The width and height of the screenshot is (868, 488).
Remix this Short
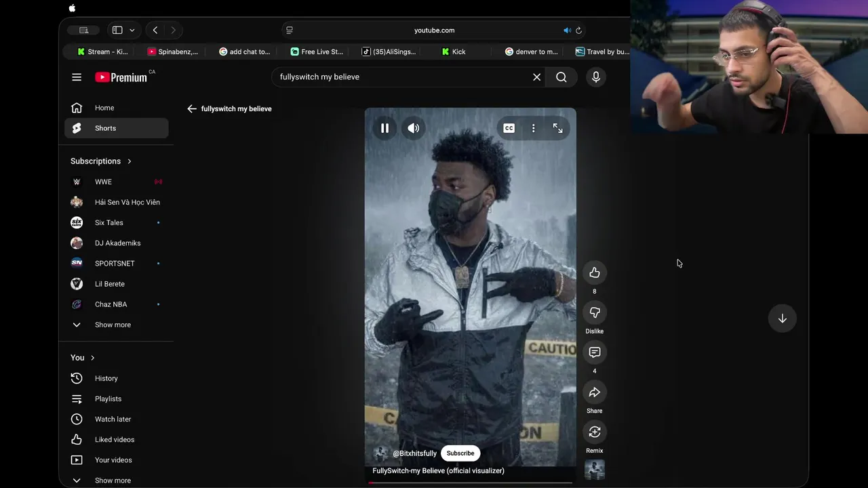coord(595,432)
